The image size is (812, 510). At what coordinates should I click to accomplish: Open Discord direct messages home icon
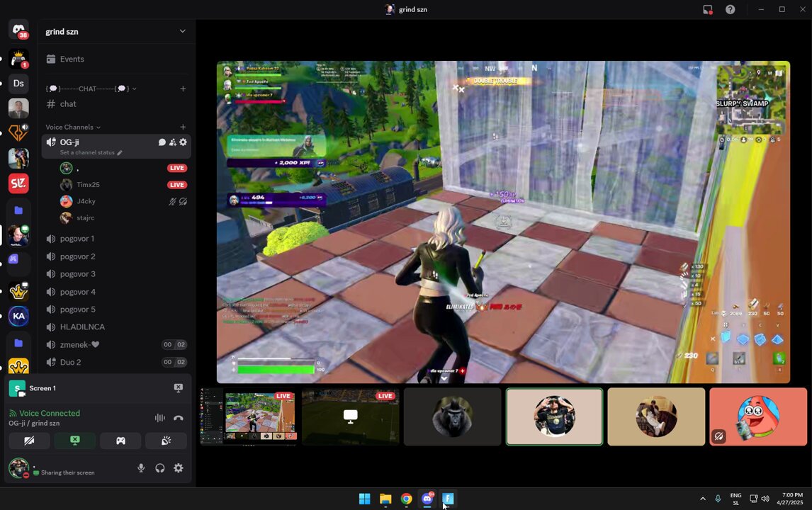(18, 30)
